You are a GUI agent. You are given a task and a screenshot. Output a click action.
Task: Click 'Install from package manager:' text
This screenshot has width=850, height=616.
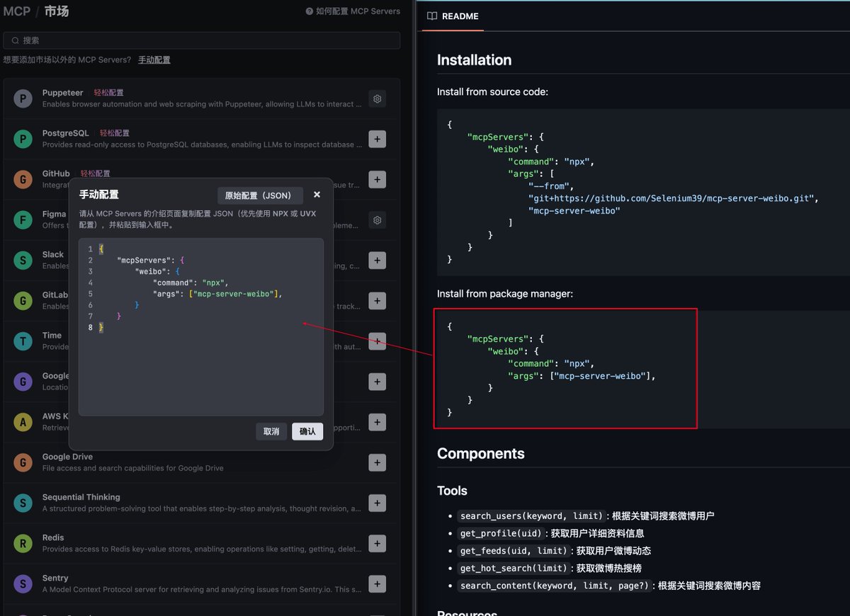point(505,294)
